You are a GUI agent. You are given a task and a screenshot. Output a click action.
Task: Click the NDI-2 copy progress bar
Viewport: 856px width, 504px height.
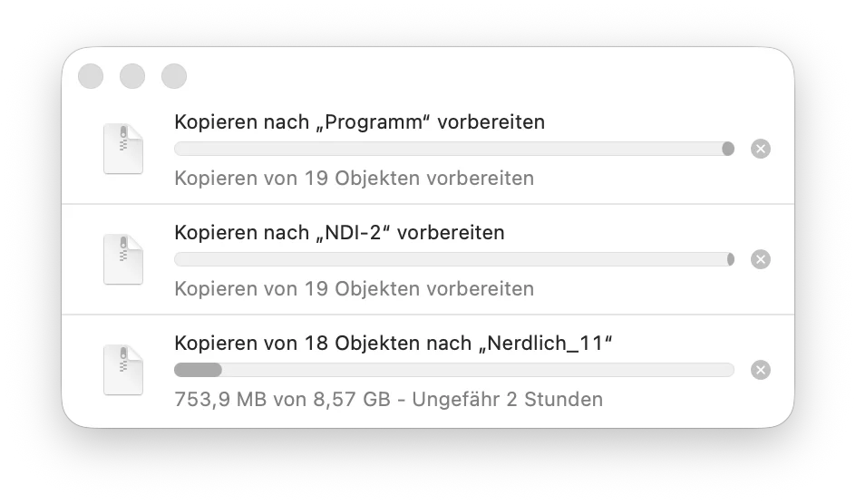(x=453, y=259)
